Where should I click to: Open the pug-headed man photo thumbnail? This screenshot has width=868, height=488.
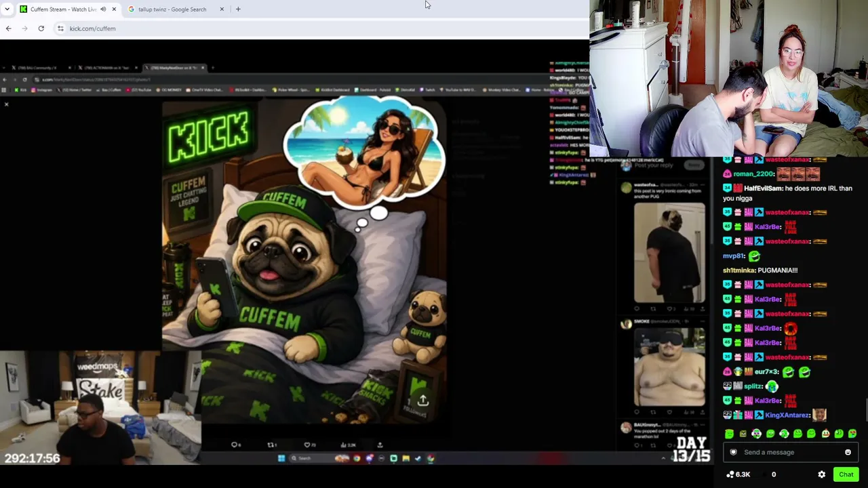(669, 252)
